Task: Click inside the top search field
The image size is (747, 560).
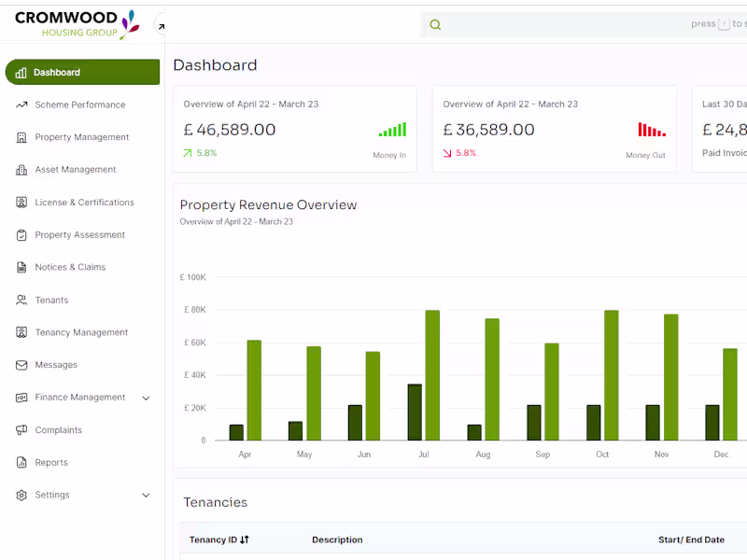Action: coord(560,25)
